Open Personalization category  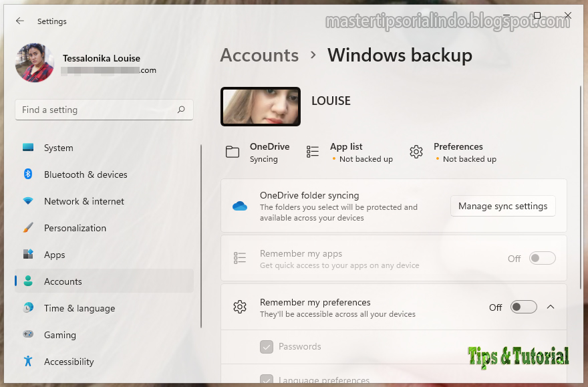pyautogui.click(x=104, y=228)
